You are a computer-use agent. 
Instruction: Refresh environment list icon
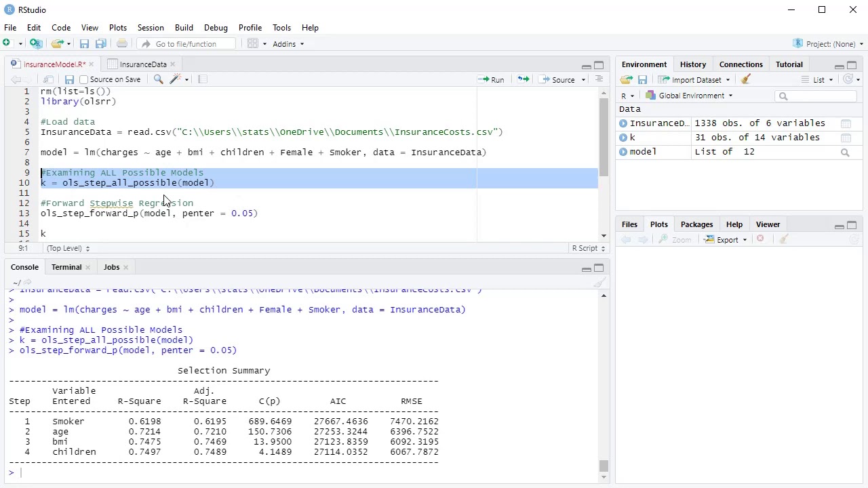click(848, 79)
